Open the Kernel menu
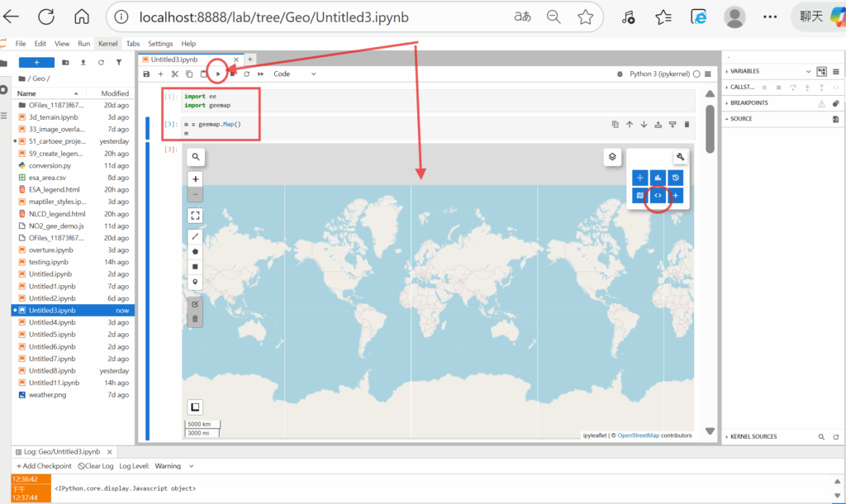 pyautogui.click(x=107, y=43)
